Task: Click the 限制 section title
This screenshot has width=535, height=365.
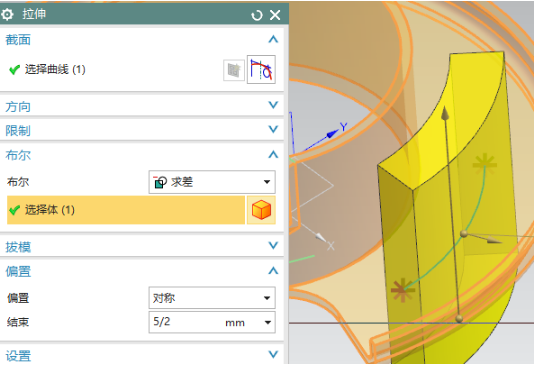Action: click(18, 131)
